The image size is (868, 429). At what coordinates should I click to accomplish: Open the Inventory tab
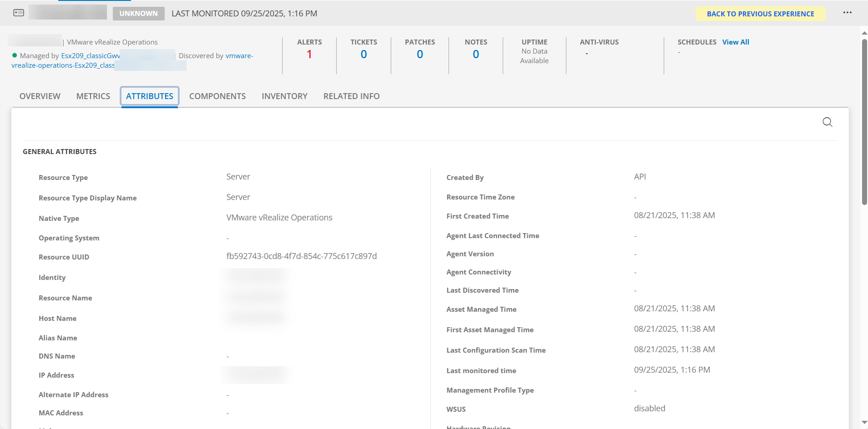coord(284,96)
